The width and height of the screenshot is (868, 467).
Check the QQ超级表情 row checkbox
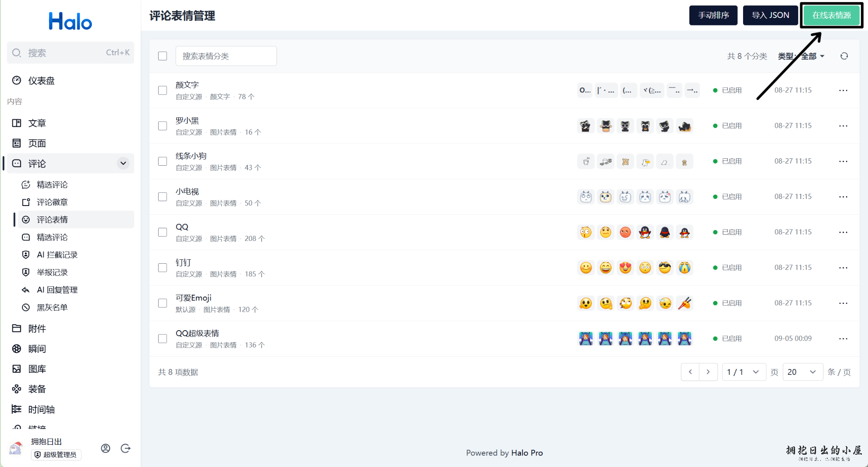[x=163, y=338]
